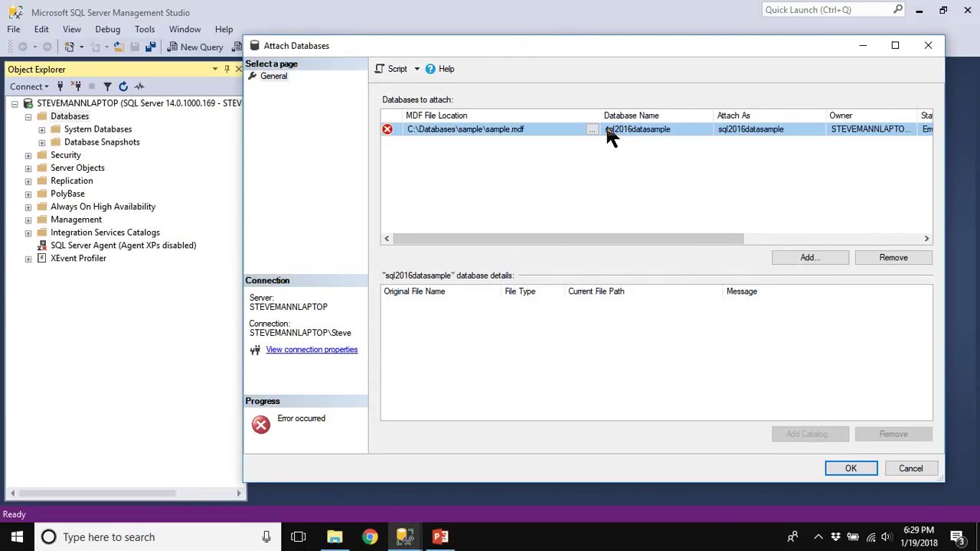Open the Connect dropdown in Object Explorer
980x551 pixels.
30,86
